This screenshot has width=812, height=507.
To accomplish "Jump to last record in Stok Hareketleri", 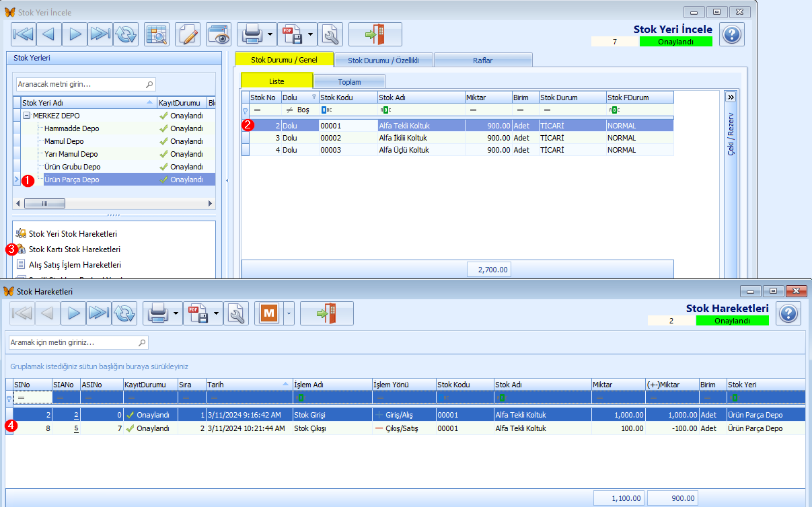I will (x=99, y=313).
